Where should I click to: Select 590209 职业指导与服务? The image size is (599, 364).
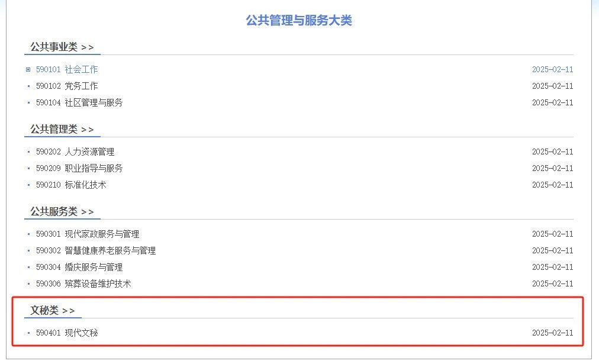pyautogui.click(x=79, y=168)
